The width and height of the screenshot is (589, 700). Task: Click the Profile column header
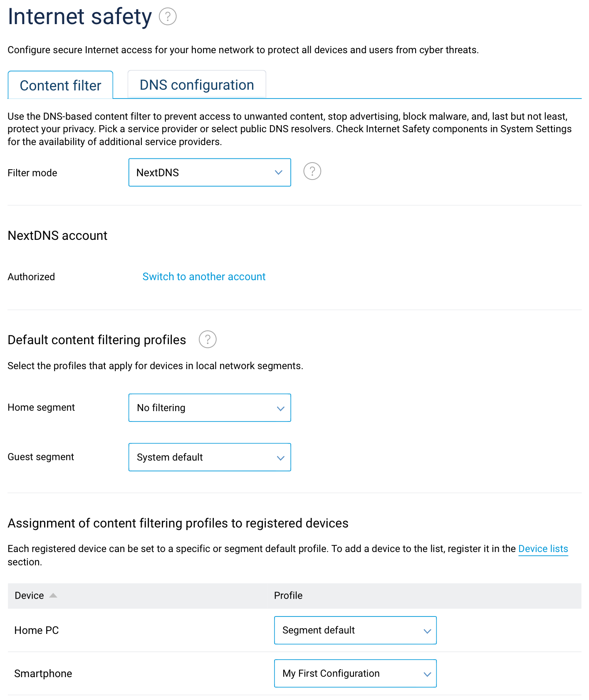(288, 595)
